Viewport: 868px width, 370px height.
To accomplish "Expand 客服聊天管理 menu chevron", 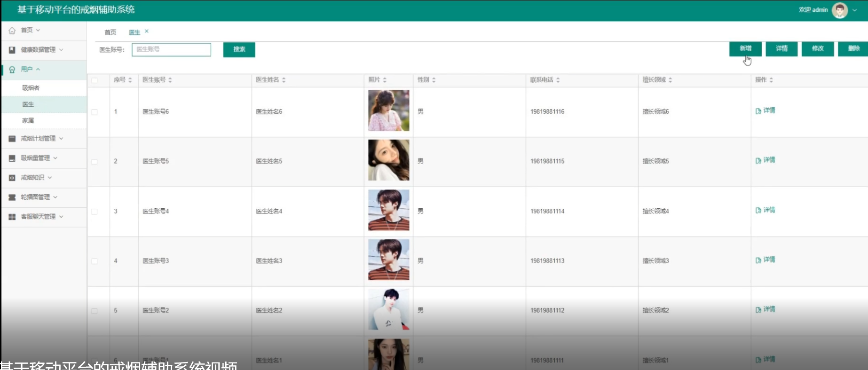I will (x=61, y=217).
